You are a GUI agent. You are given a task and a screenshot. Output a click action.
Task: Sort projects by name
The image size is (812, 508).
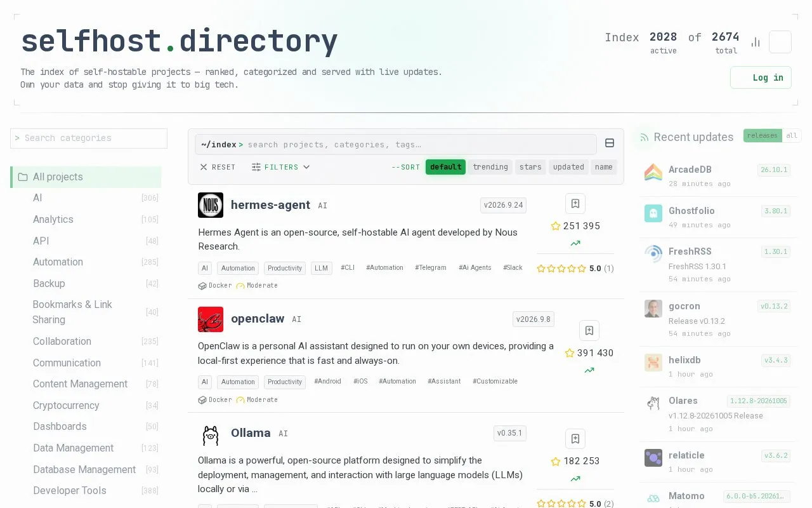click(604, 167)
